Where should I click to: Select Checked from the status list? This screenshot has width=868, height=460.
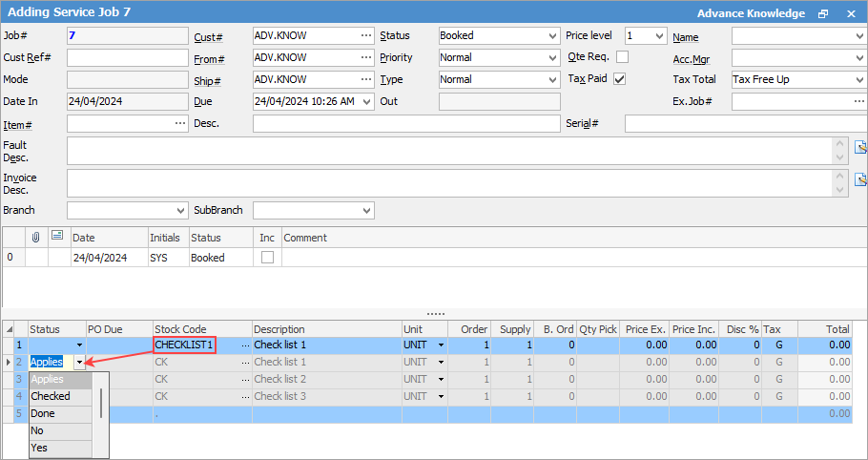[x=52, y=396]
